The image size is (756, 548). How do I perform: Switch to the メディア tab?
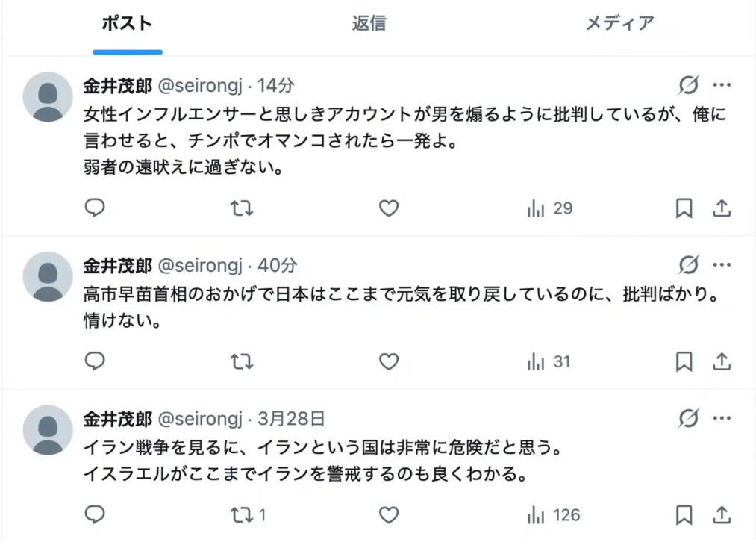tap(619, 23)
